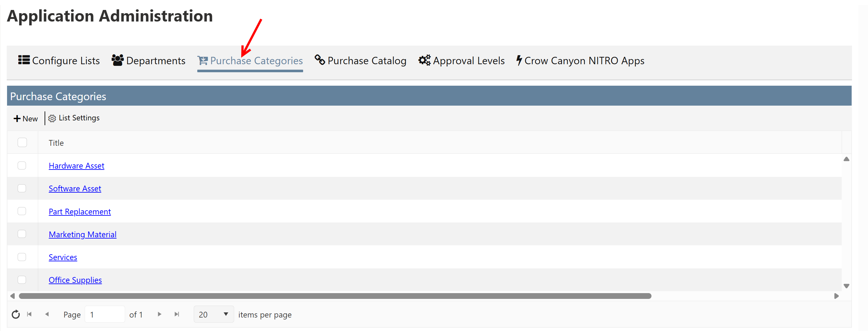
Task: Go to first page using pager arrow
Action: (29, 315)
